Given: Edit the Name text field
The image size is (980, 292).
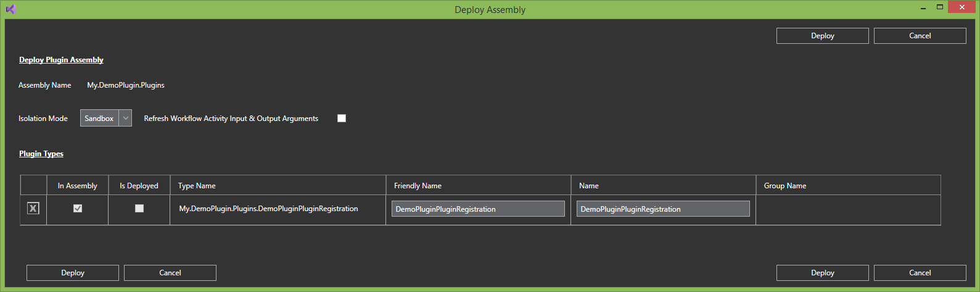Looking at the screenshot, I should pos(663,209).
